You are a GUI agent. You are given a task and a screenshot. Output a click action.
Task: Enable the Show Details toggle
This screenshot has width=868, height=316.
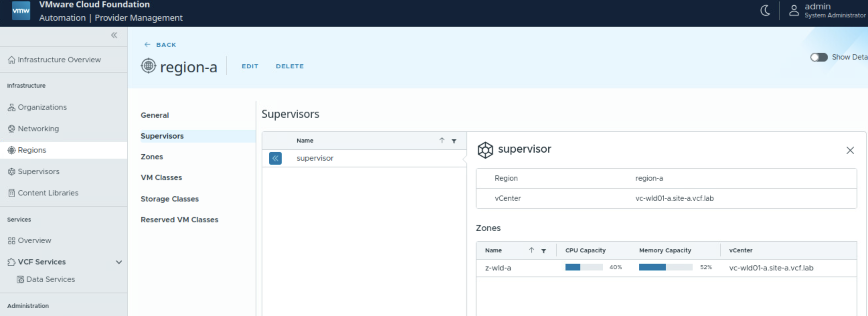[x=818, y=57]
